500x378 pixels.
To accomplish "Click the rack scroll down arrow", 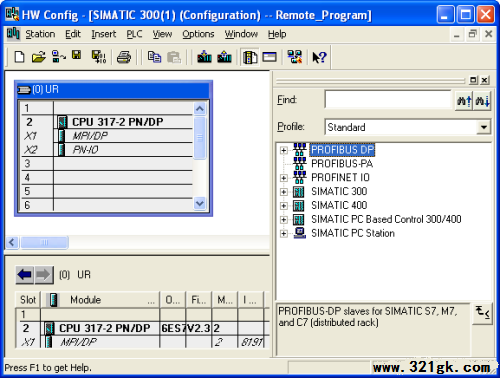I will pyautogui.click(x=200, y=203).
